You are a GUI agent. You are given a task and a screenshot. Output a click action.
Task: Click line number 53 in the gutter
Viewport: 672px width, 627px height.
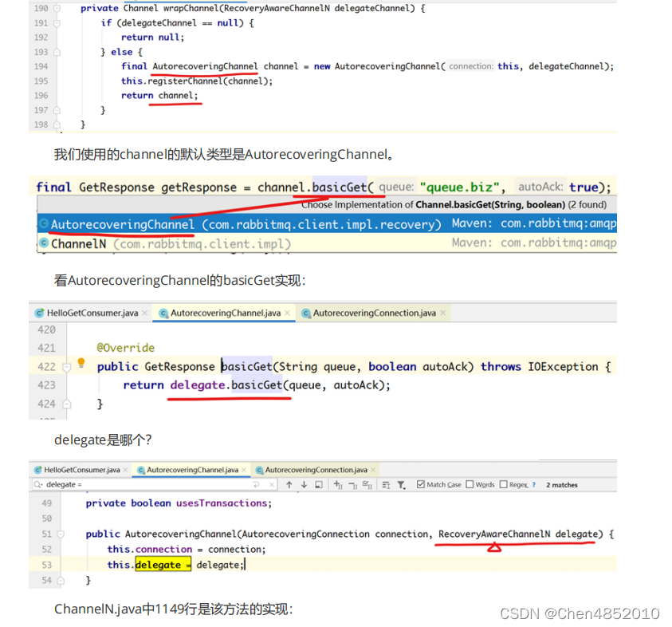pos(47,565)
